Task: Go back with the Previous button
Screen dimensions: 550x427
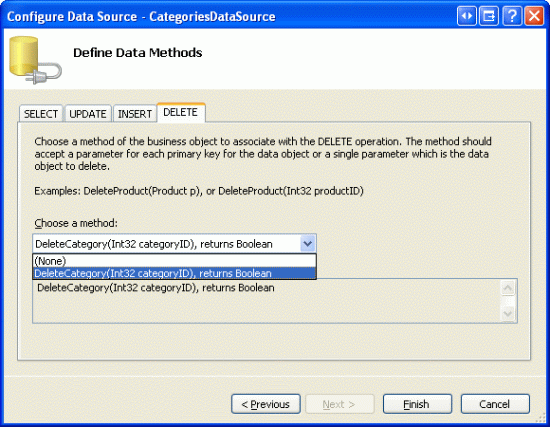Action: click(x=266, y=404)
